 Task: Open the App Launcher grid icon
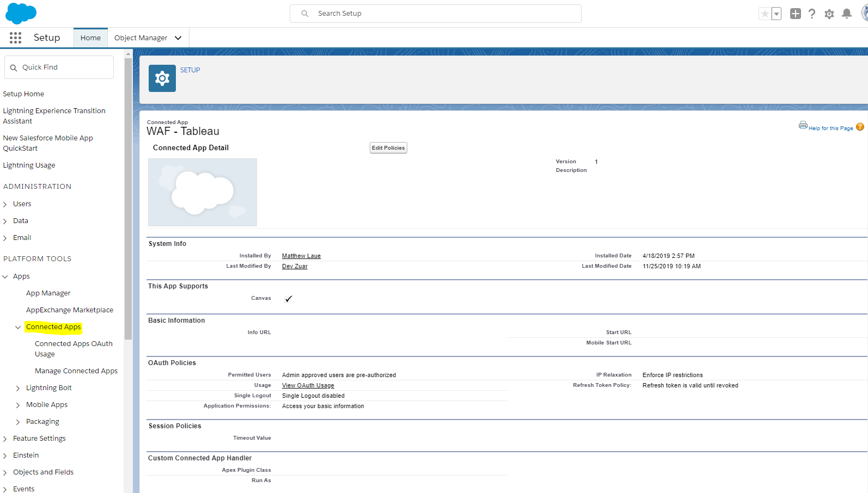pos(15,38)
